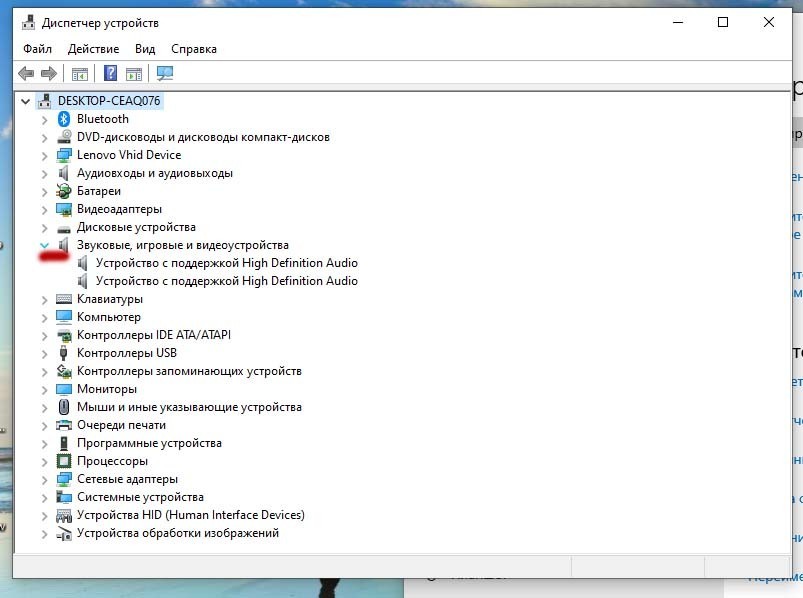Select the Очереди печати label
This screenshot has height=598, width=803.
(x=121, y=425)
